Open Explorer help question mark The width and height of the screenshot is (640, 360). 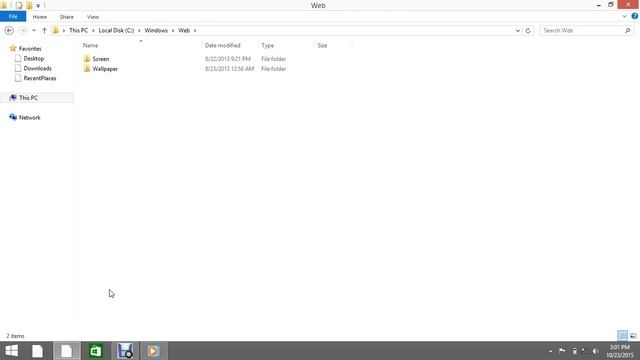coord(635,16)
